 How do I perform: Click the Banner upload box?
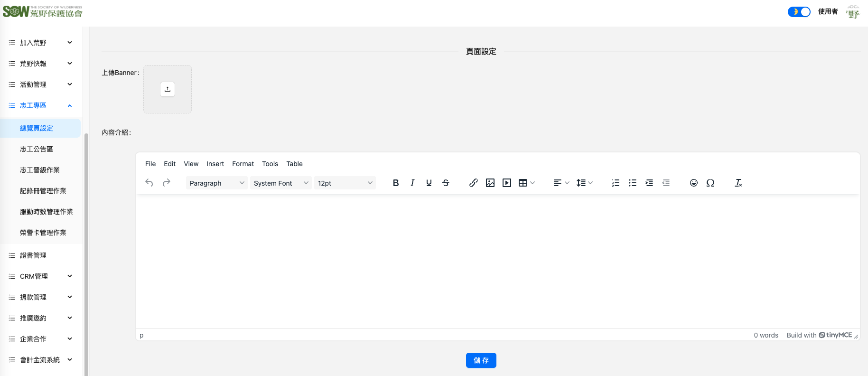click(168, 89)
